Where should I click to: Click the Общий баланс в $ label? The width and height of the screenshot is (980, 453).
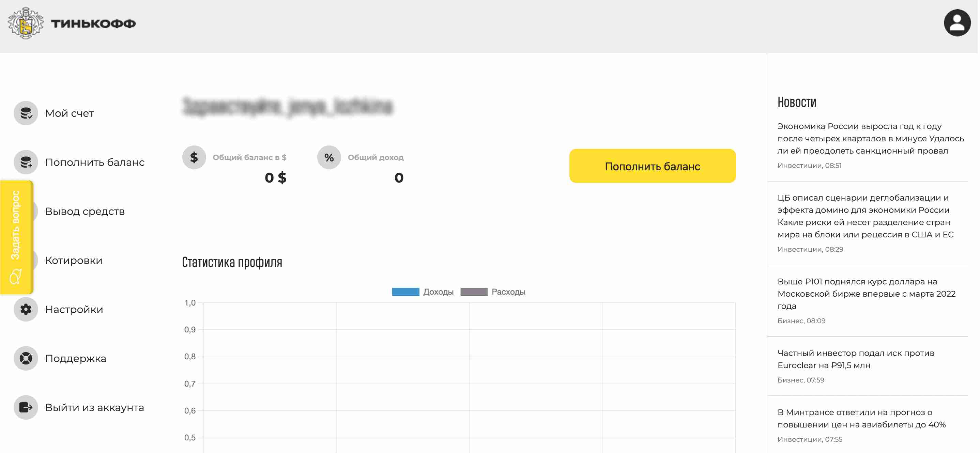(249, 157)
